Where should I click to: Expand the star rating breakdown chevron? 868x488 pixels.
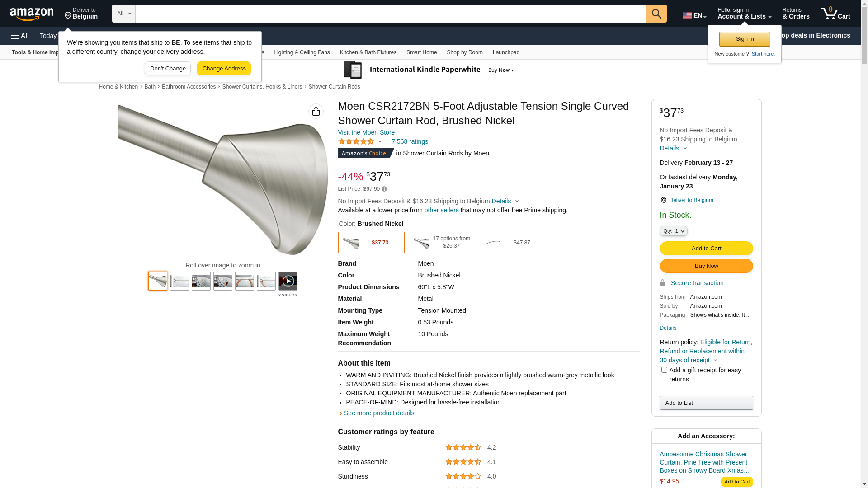click(x=380, y=142)
